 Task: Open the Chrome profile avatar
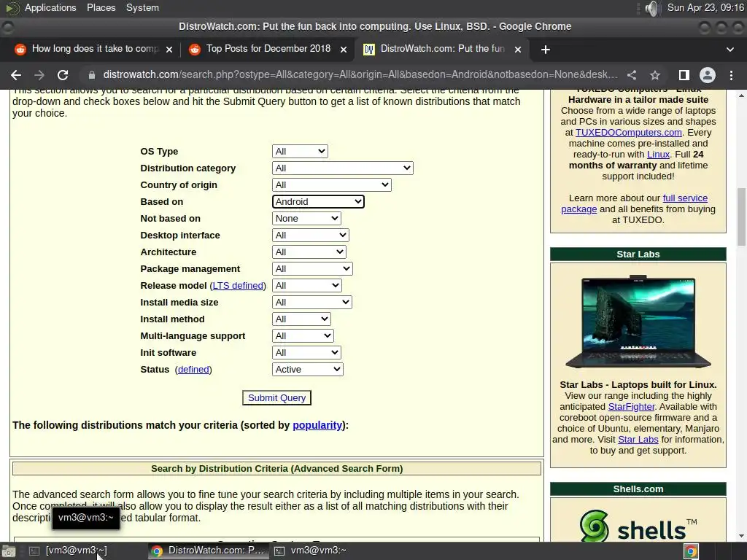tap(708, 75)
